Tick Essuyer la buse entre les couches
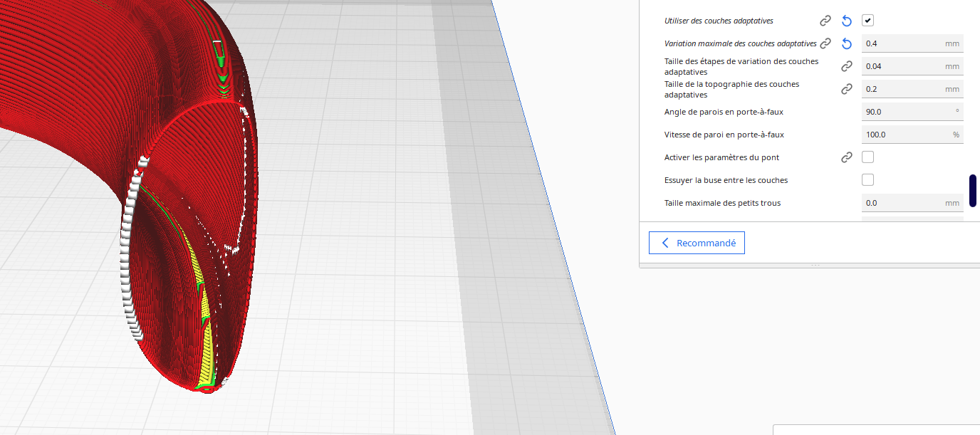This screenshot has width=980, height=435. [x=867, y=180]
